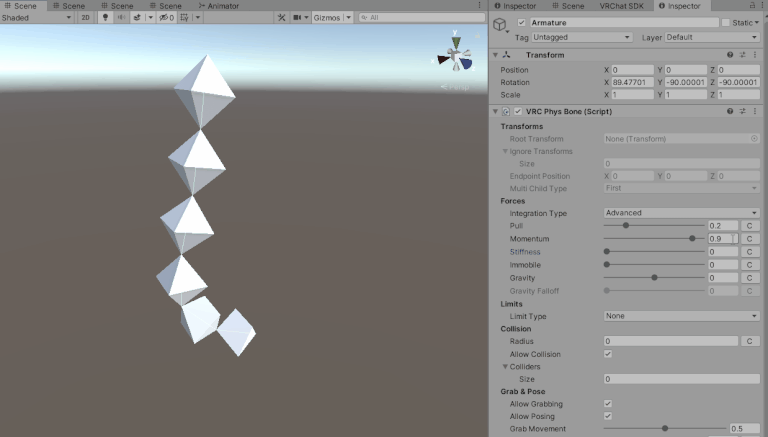Screen dimensions: 768x437
Task: Toggle the Allow Grabbing checkbox
Action: tap(608, 404)
